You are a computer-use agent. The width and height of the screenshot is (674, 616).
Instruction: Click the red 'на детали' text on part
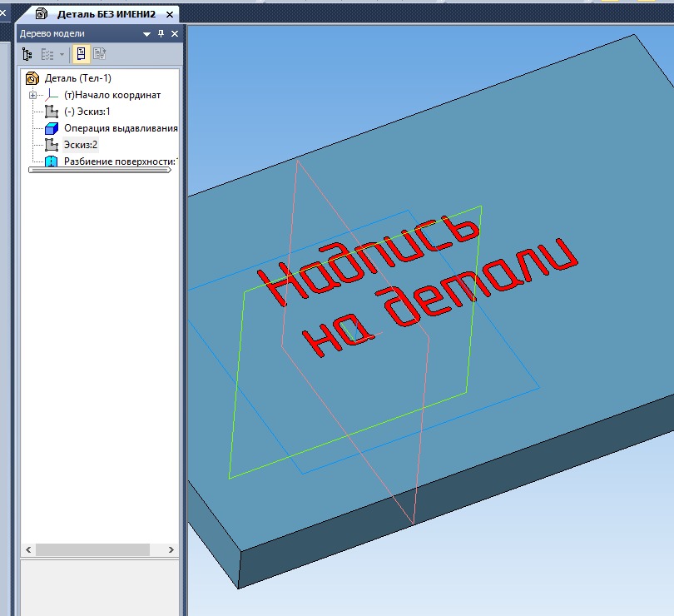tap(440, 299)
